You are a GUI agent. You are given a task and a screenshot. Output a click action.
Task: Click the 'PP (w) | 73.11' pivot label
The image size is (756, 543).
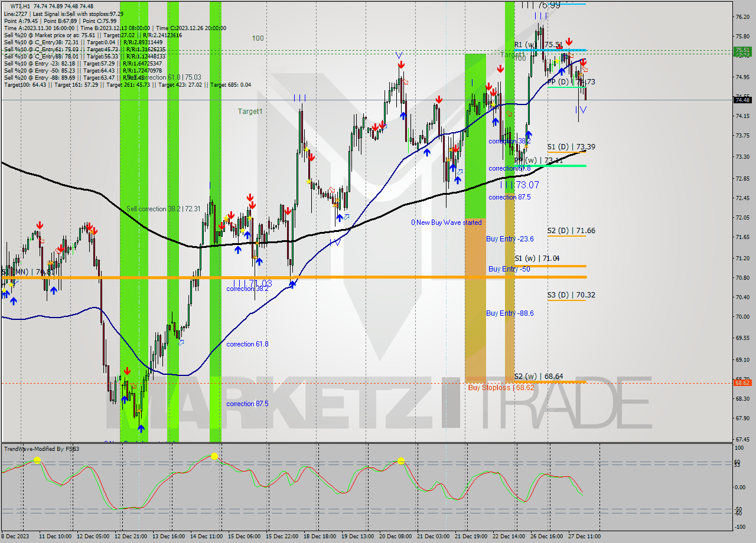coord(538,160)
